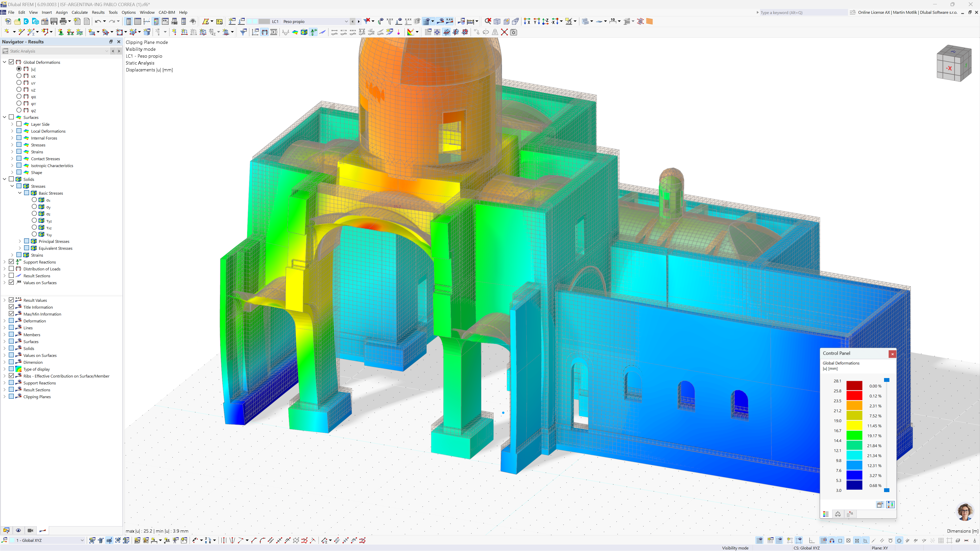The image size is (980, 551).
Task: Select the uZ deformation radio button
Action: pyautogui.click(x=19, y=90)
